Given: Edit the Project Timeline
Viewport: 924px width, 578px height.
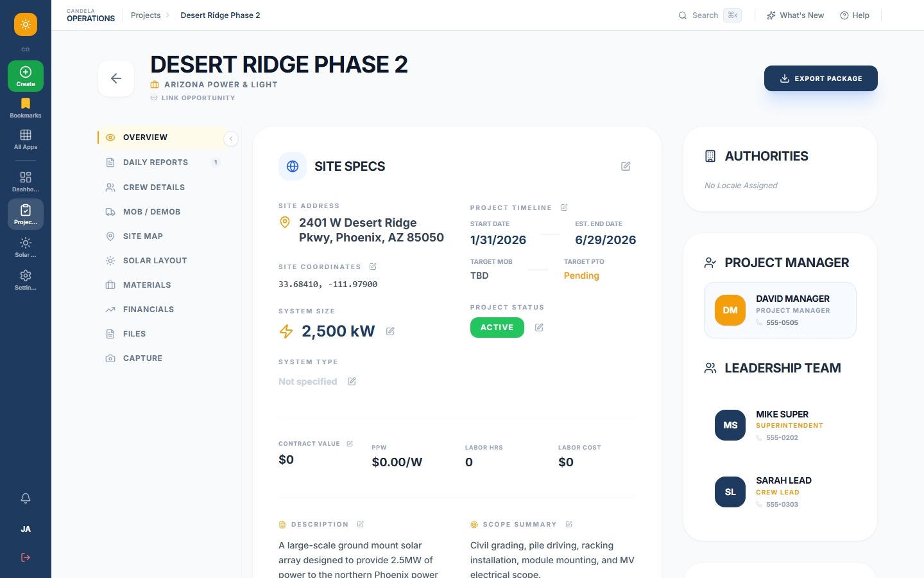Looking at the screenshot, I should (564, 207).
